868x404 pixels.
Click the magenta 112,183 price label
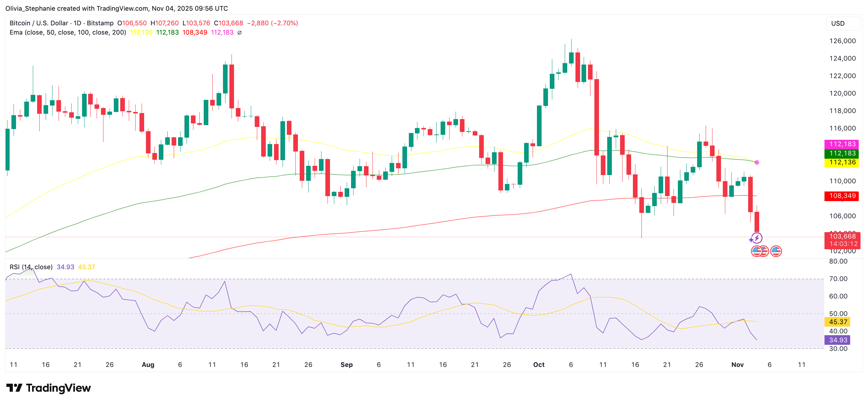(x=842, y=144)
